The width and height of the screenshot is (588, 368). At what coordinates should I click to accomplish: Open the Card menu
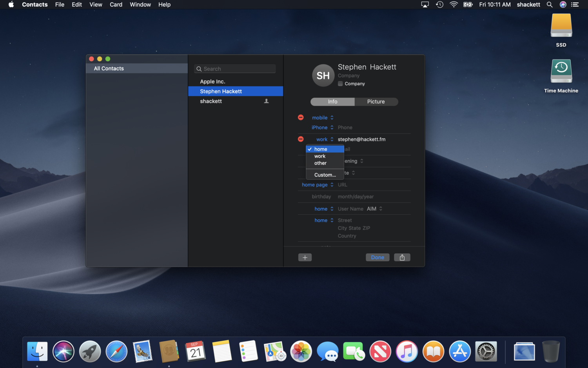click(x=116, y=4)
